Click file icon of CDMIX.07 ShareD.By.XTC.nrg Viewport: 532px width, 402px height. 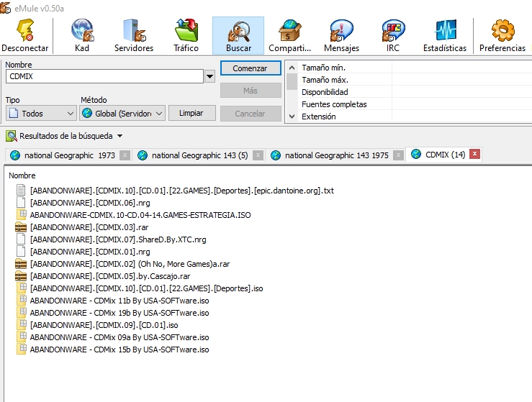coord(21,239)
